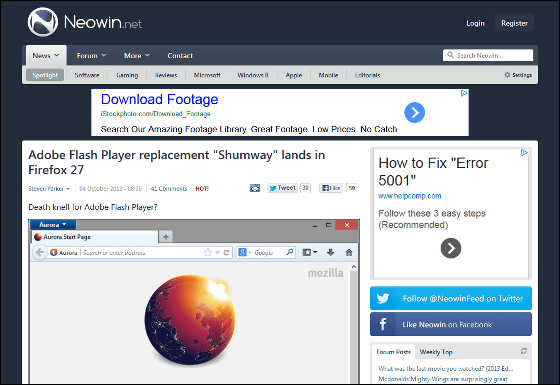Select the Spotlight tab

coord(45,75)
